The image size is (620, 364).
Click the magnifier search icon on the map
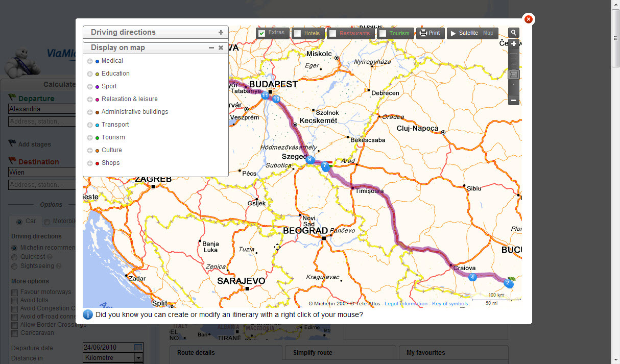[x=514, y=33]
